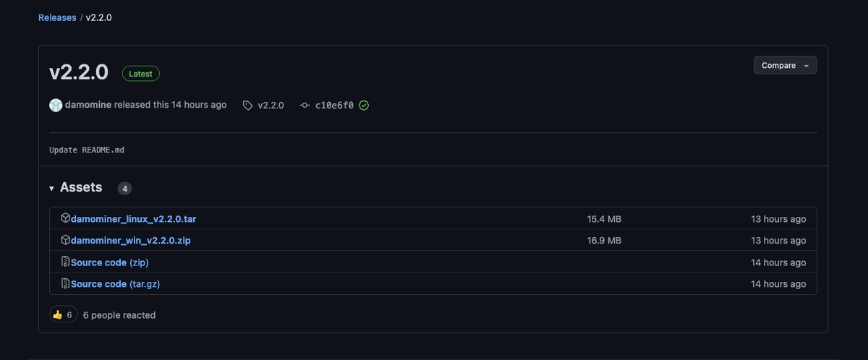This screenshot has height=360, width=868.
Task: Click the v2.2.0 release title heading
Action: pyautogui.click(x=79, y=72)
